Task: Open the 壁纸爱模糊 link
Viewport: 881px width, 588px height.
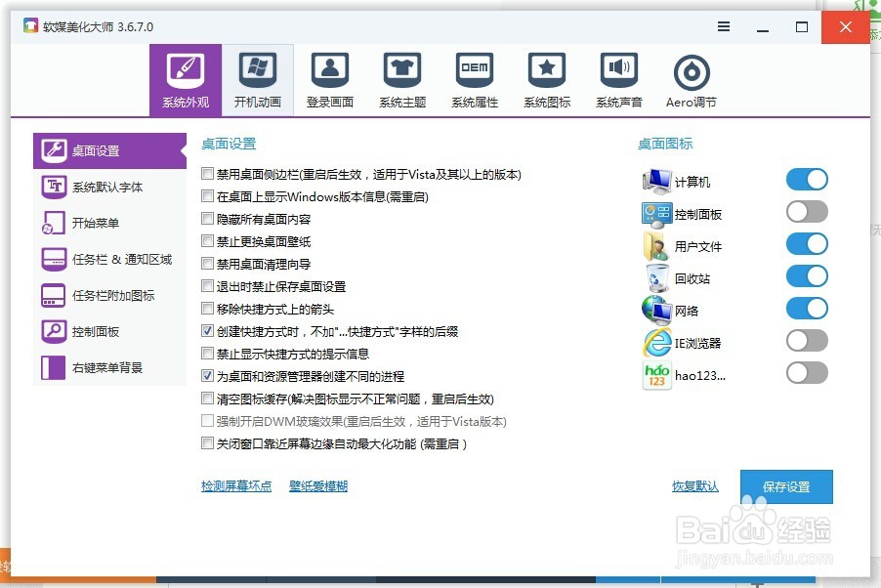Action: pyautogui.click(x=318, y=485)
